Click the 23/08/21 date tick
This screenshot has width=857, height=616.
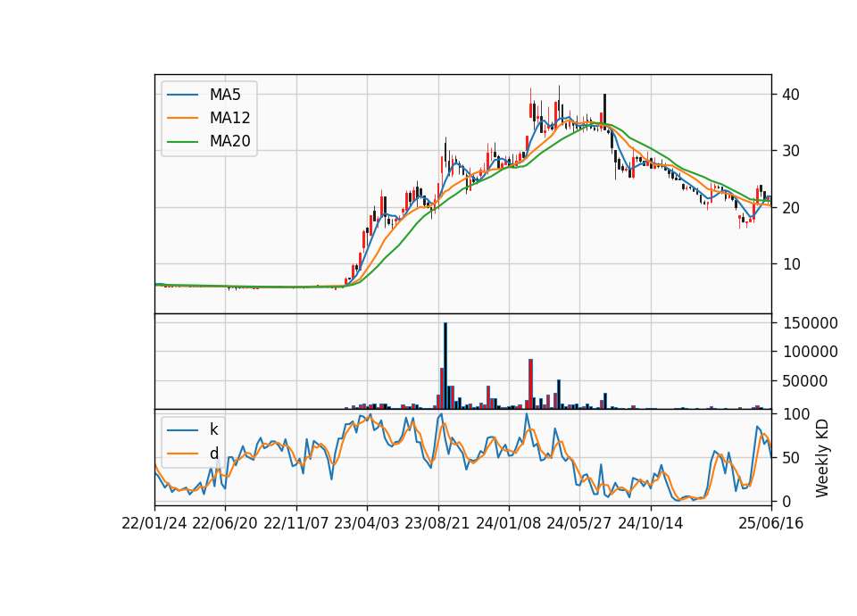(437, 523)
